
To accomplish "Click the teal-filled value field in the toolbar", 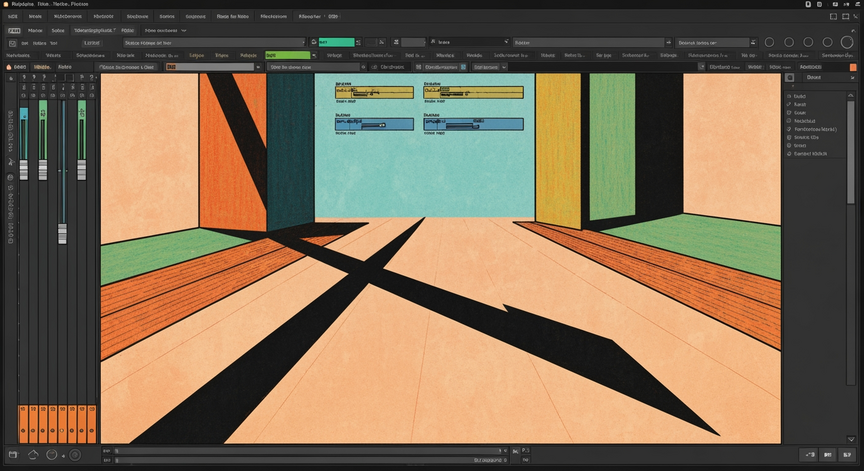I will [336, 42].
